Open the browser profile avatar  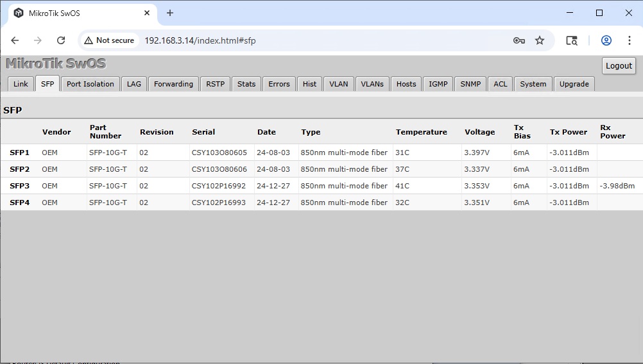click(606, 40)
